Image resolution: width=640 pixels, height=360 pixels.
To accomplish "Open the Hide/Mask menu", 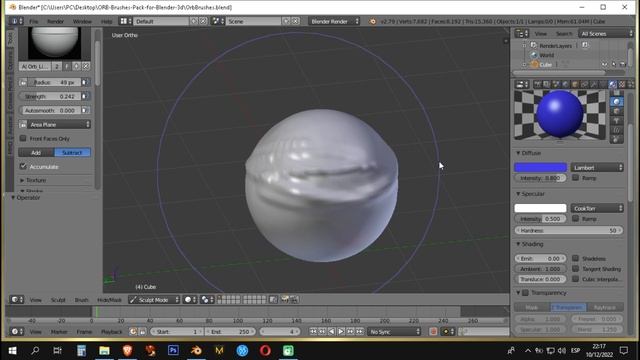I will 109,300.
